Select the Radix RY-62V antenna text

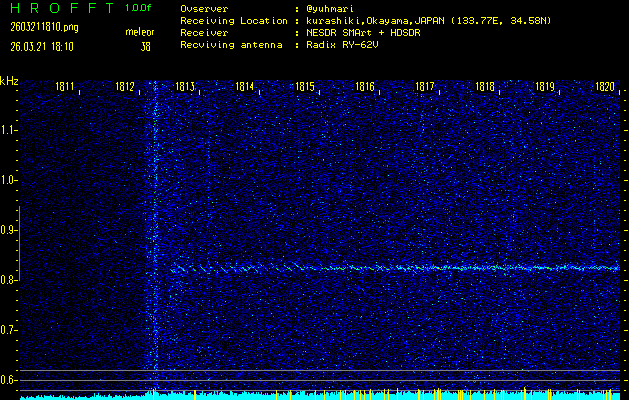click(x=346, y=44)
